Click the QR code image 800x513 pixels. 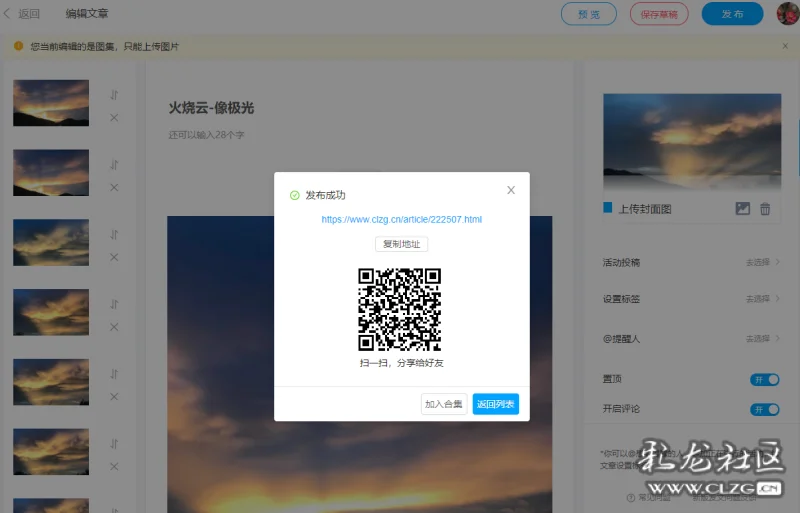(399, 309)
